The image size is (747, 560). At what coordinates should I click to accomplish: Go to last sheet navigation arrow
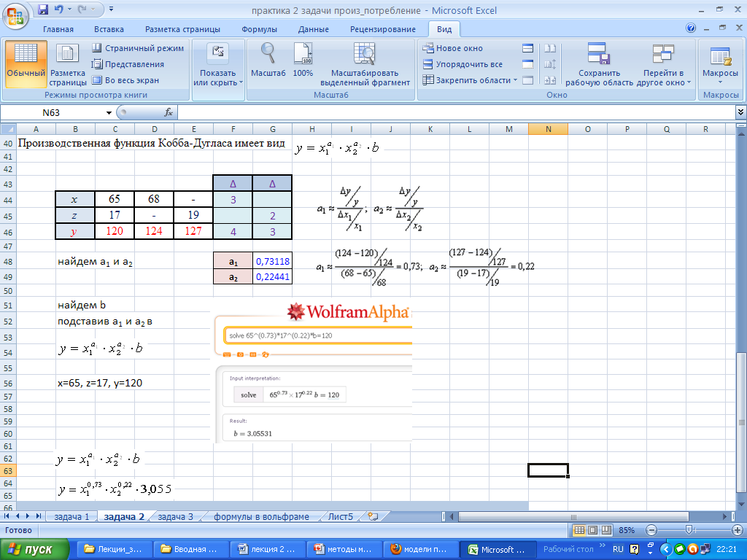38,516
